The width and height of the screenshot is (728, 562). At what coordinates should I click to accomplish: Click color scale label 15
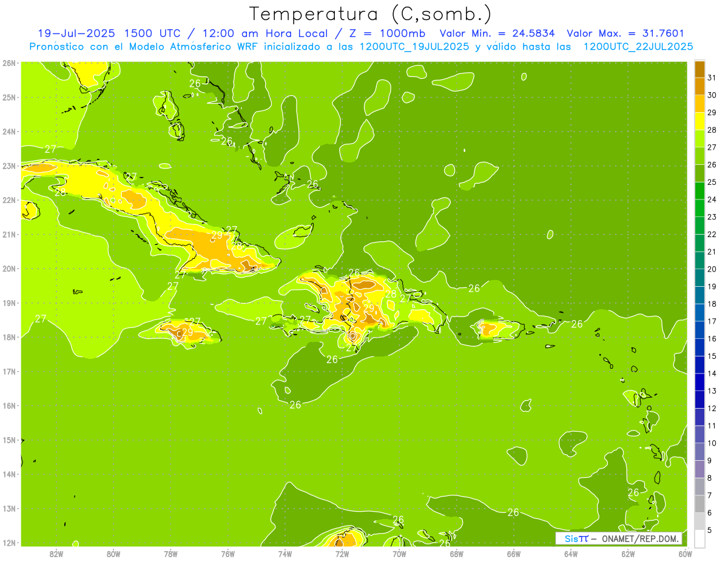click(712, 356)
